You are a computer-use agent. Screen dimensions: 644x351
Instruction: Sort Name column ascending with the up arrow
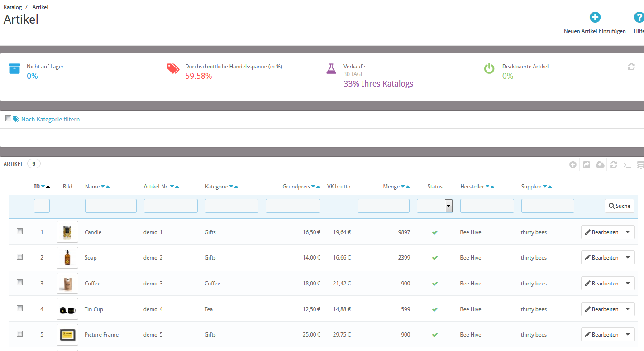(108, 187)
